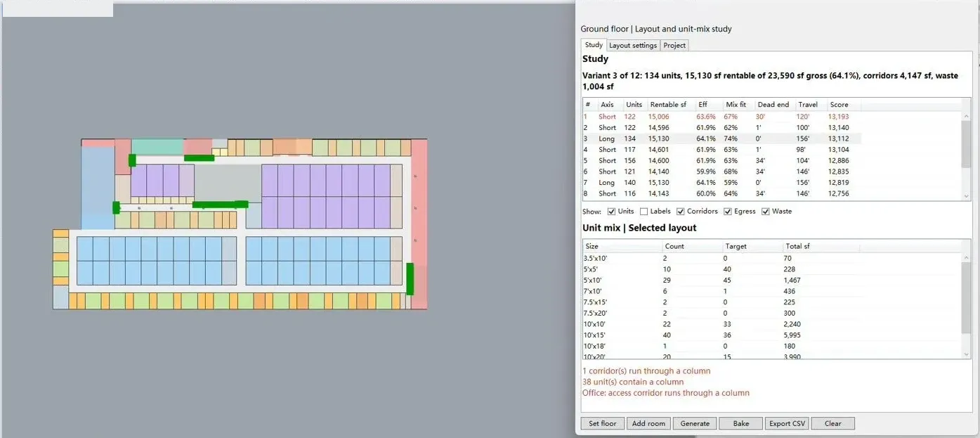
Task: Select the 3.5'x10' unit mix row
Action: click(x=720, y=258)
